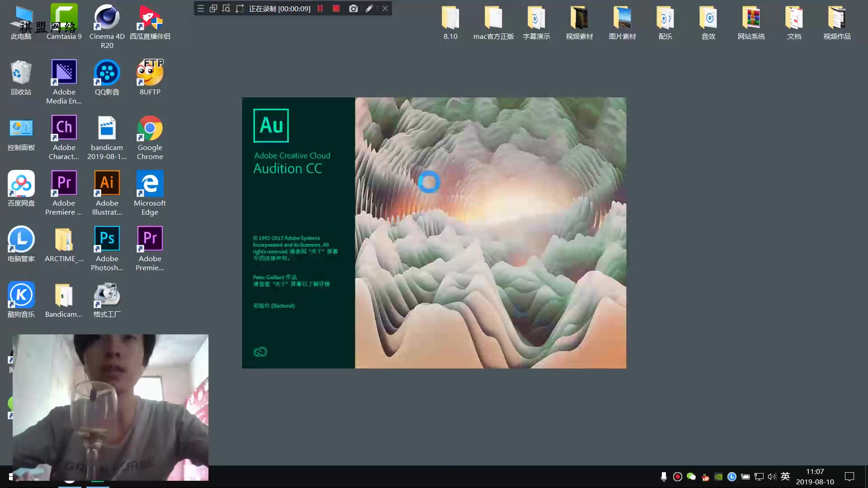Viewport: 868px width, 488px height.
Task: Open the 文档 folder
Action: (x=794, y=22)
